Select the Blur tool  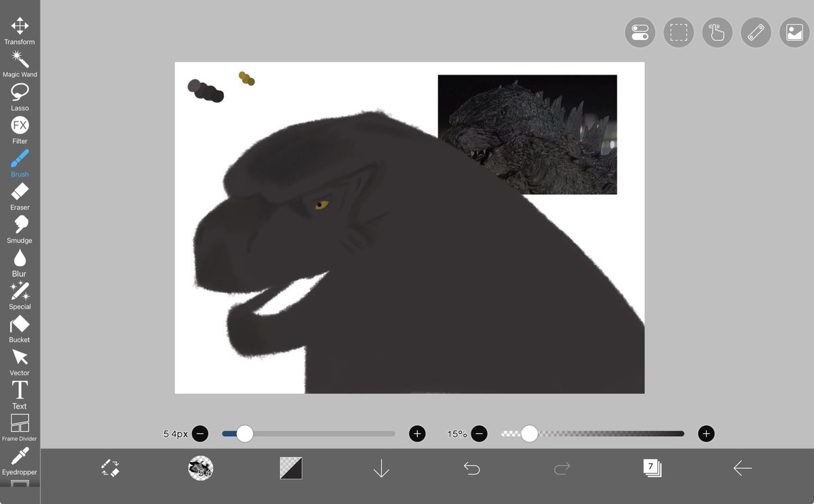click(20, 263)
